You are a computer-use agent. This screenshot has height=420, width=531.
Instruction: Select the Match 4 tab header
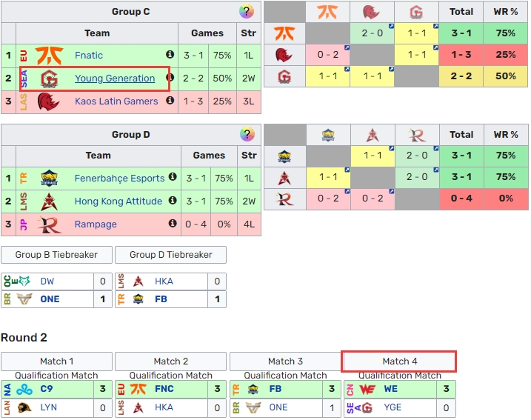400,361
